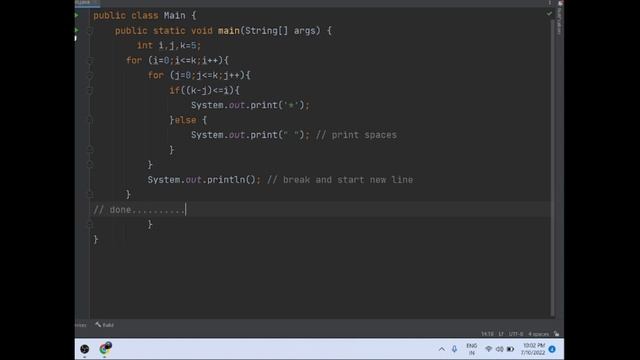Open line separator LF selector in status bar
The height and width of the screenshot is (360, 640).
tap(501, 334)
